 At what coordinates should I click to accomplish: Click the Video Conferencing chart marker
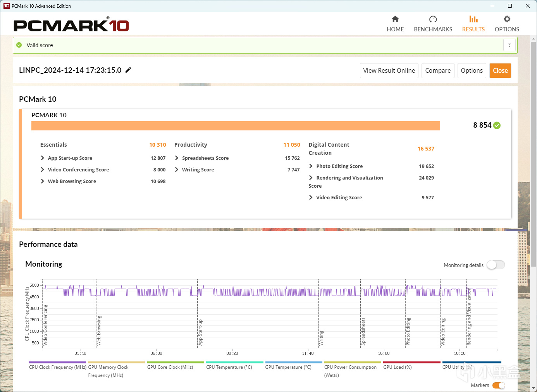[x=45, y=325]
